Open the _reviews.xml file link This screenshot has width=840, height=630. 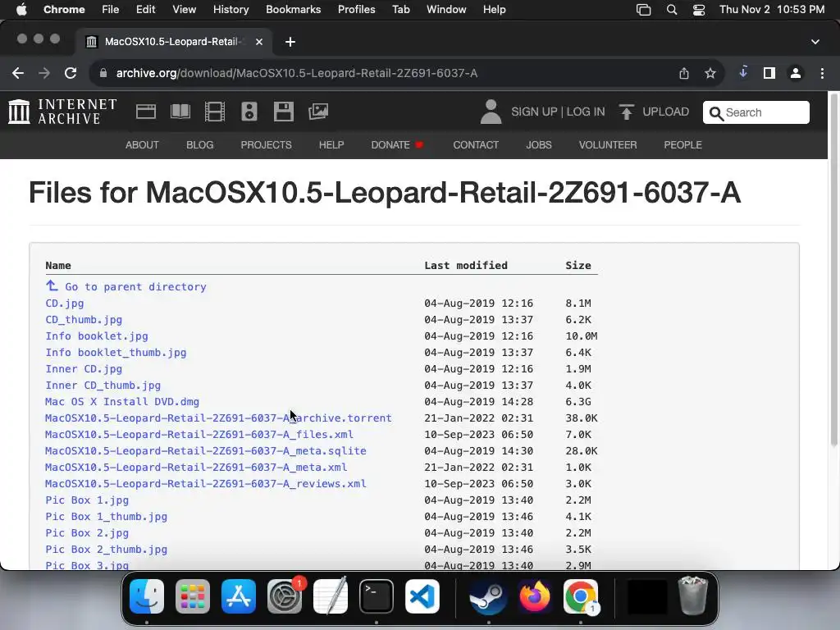pos(206,484)
